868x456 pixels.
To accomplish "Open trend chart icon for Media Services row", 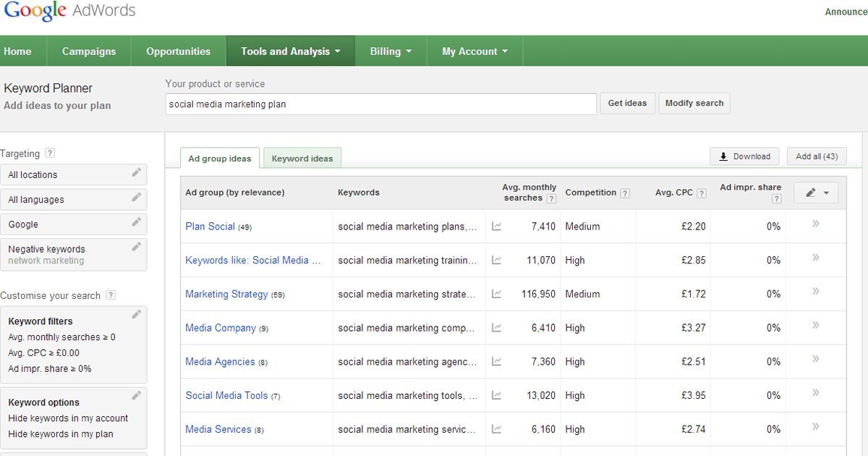I will click(496, 429).
